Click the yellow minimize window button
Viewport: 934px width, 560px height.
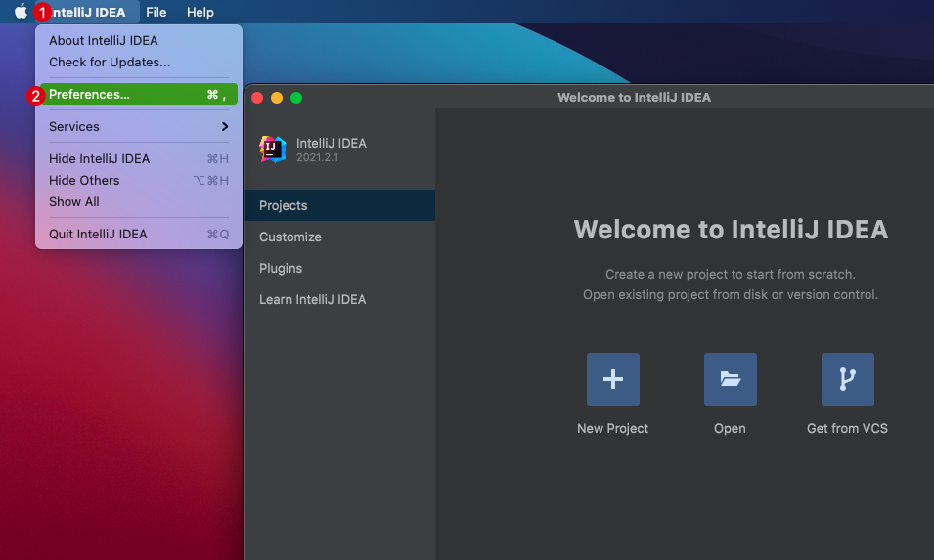coord(277,98)
